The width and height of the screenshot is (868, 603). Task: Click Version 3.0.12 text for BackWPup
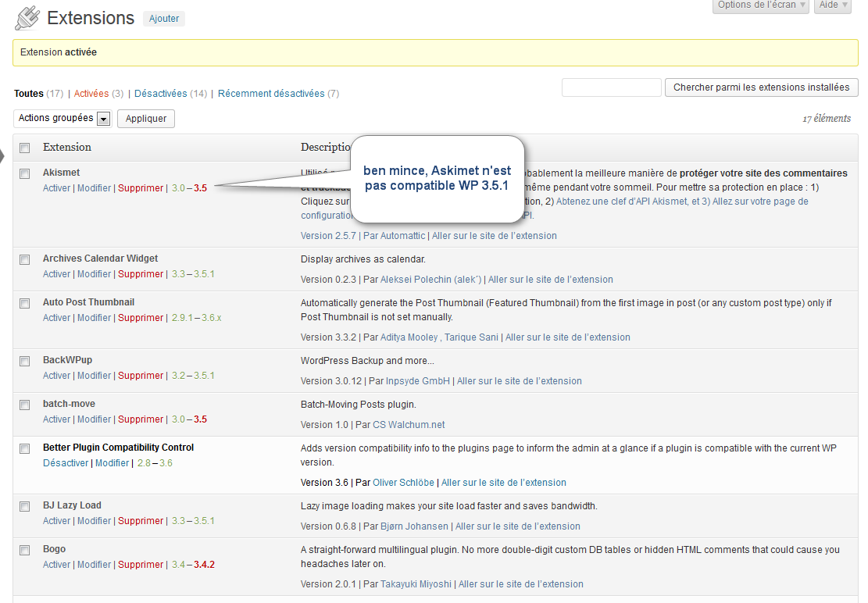331,381
